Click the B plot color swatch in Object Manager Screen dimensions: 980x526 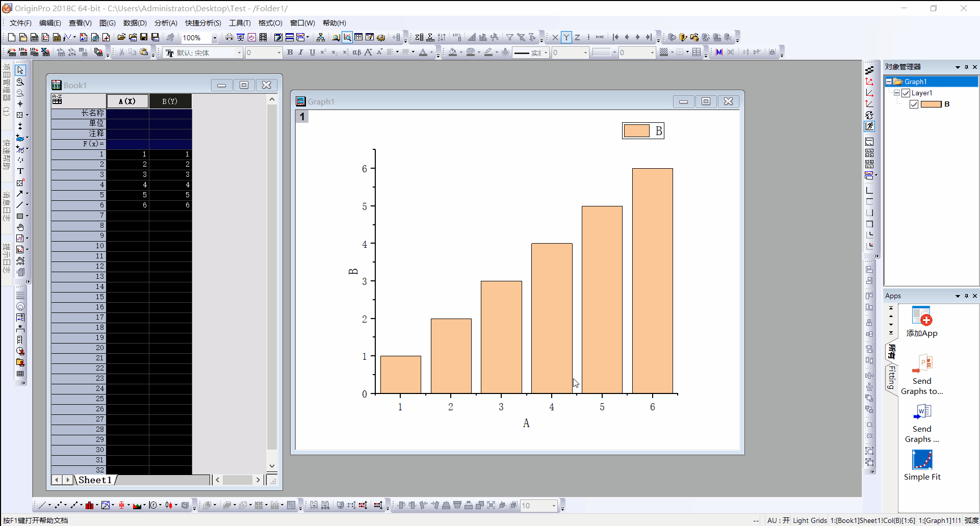[931, 104]
